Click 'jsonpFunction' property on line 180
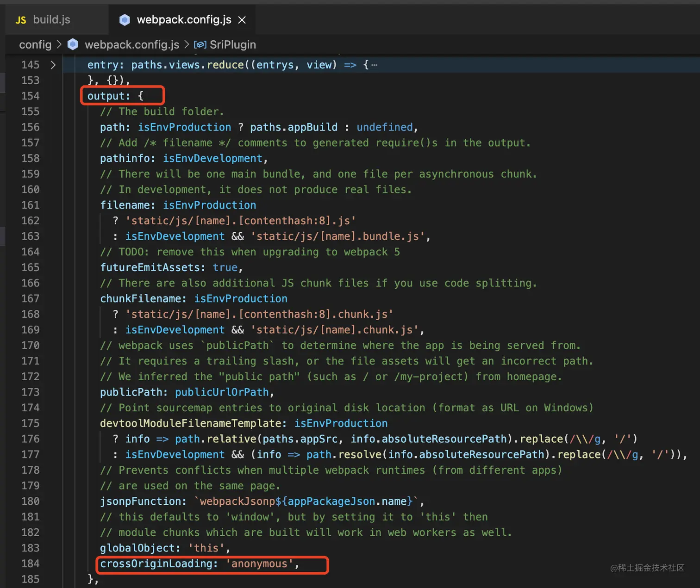Image resolution: width=700 pixels, height=588 pixels. (140, 501)
